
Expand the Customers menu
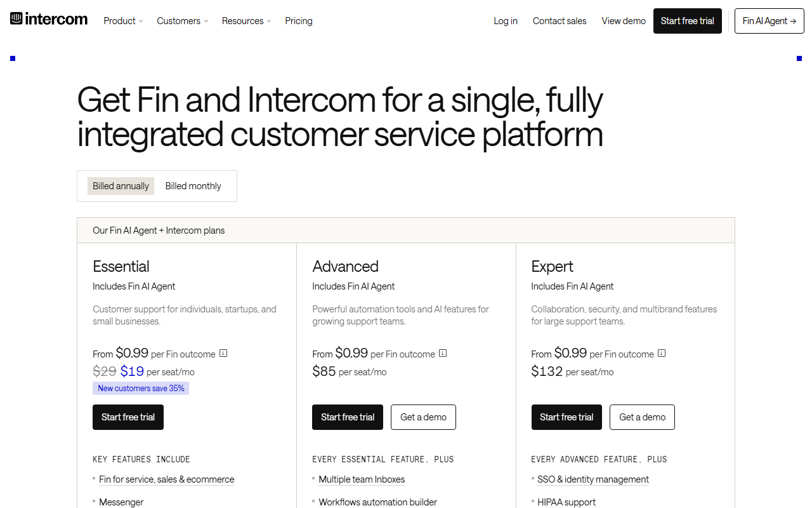(x=183, y=21)
